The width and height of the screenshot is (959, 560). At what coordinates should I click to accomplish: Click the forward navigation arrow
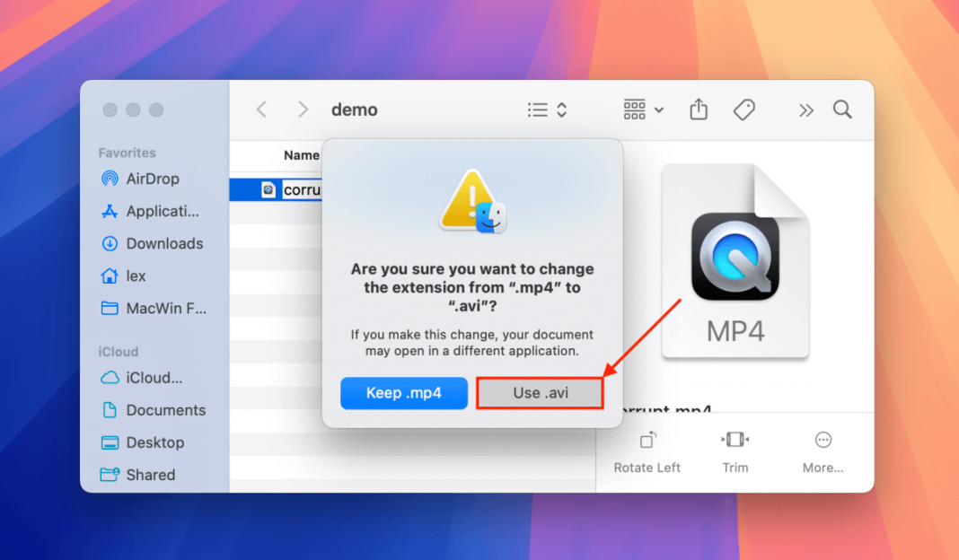pos(304,109)
